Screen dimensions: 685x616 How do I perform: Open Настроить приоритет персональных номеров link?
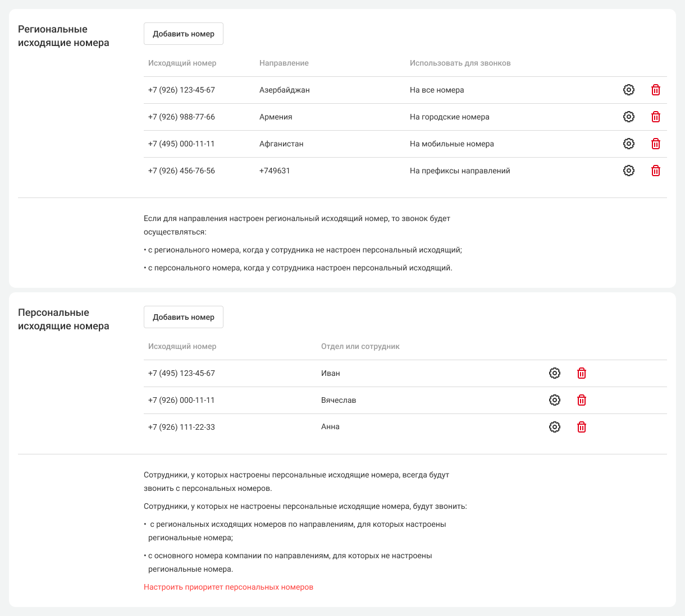tap(229, 587)
